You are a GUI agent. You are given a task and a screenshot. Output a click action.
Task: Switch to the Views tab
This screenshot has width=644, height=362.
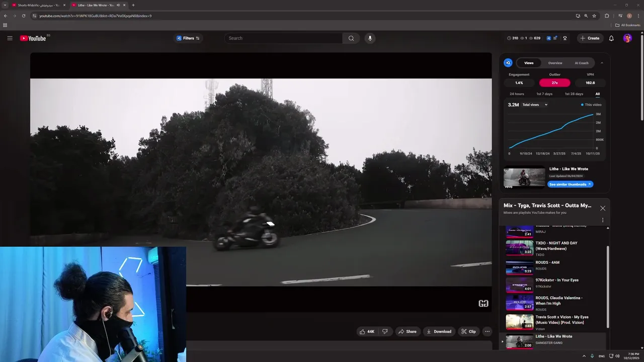529,63
